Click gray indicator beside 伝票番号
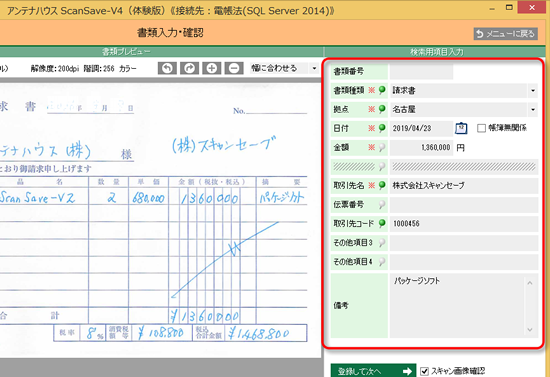 click(x=382, y=204)
